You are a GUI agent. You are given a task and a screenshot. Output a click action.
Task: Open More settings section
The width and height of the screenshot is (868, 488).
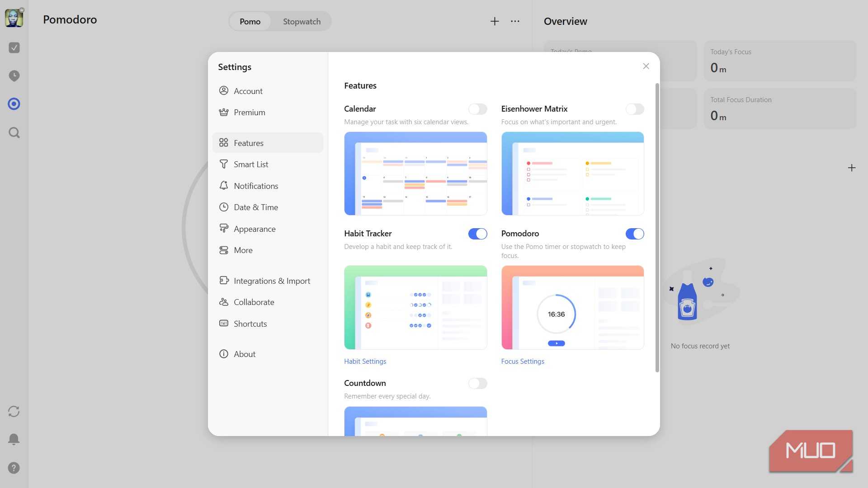point(268,250)
